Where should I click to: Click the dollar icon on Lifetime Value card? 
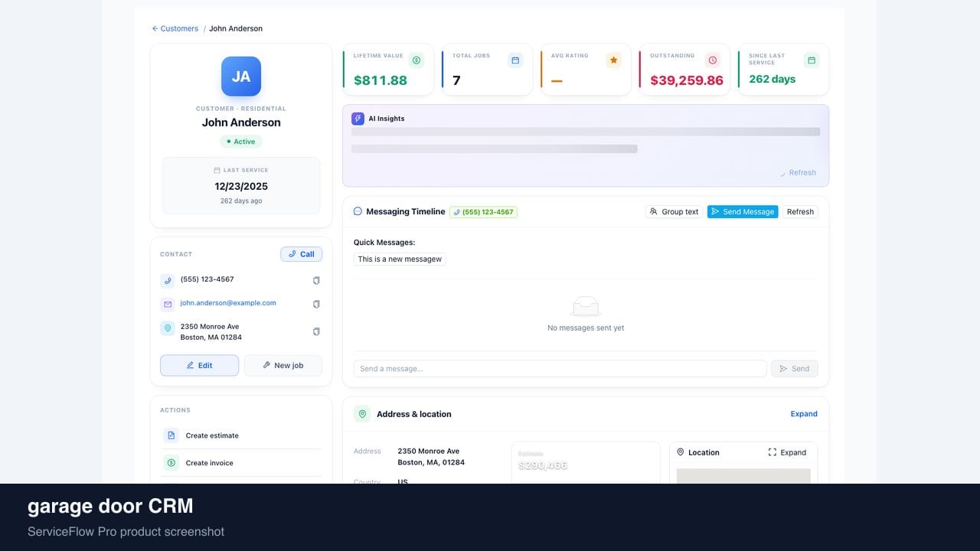(416, 60)
